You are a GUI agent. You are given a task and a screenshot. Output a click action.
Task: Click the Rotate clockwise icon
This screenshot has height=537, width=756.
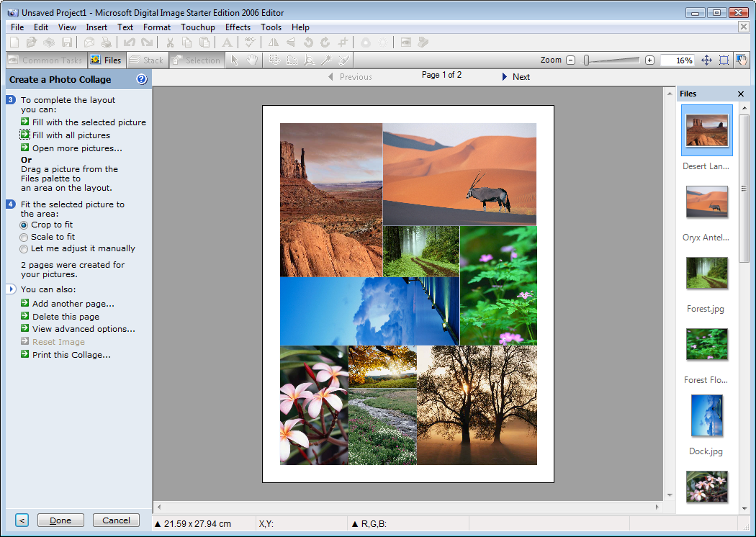[325, 42]
